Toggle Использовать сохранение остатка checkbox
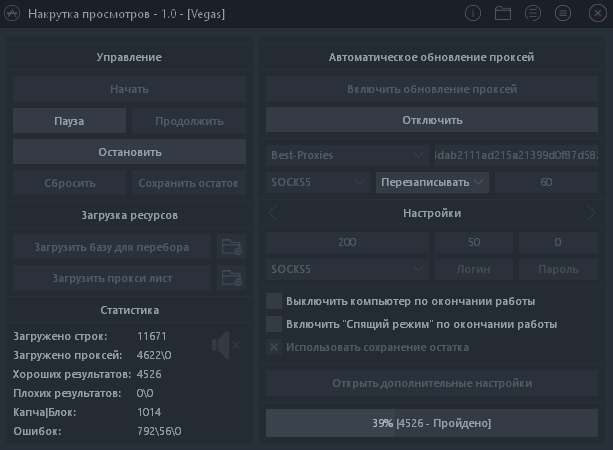Viewport: 613px width, 450px height. point(273,347)
